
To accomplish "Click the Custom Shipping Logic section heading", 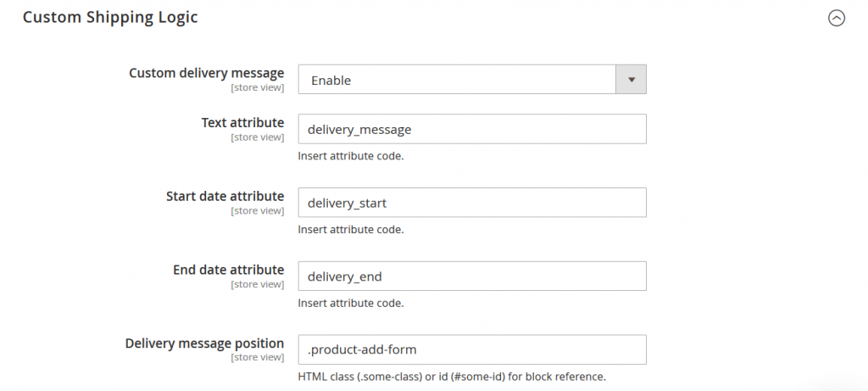I will [110, 17].
